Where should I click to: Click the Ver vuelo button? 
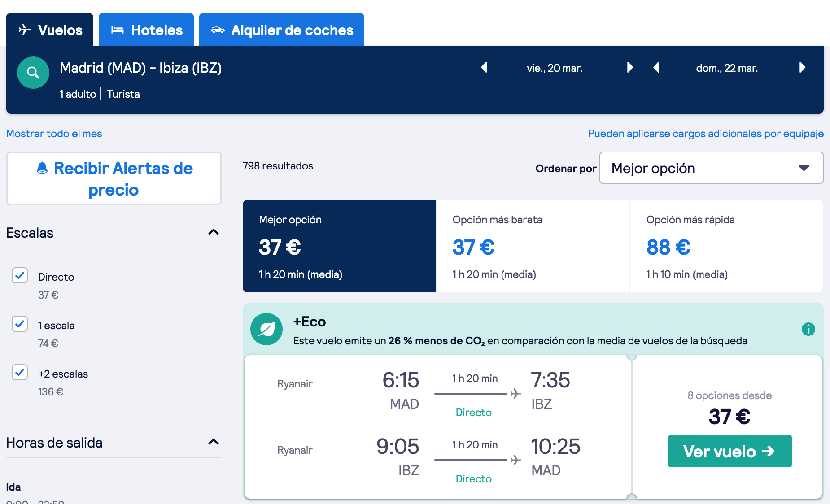730,451
